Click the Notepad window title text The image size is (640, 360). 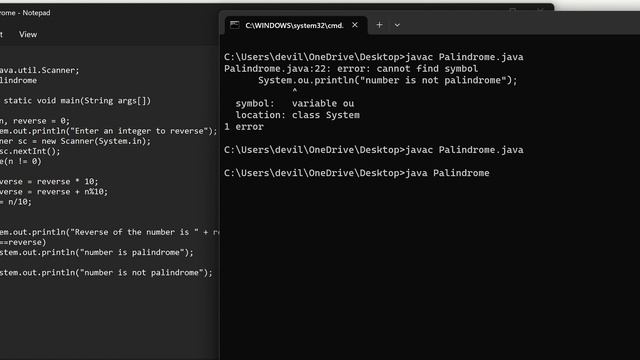click(x=25, y=13)
